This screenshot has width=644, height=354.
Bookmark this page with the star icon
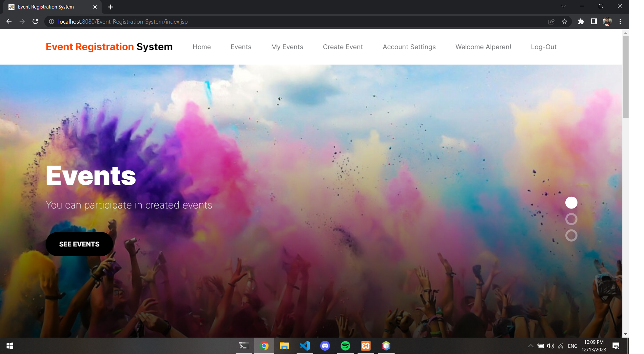(x=564, y=21)
